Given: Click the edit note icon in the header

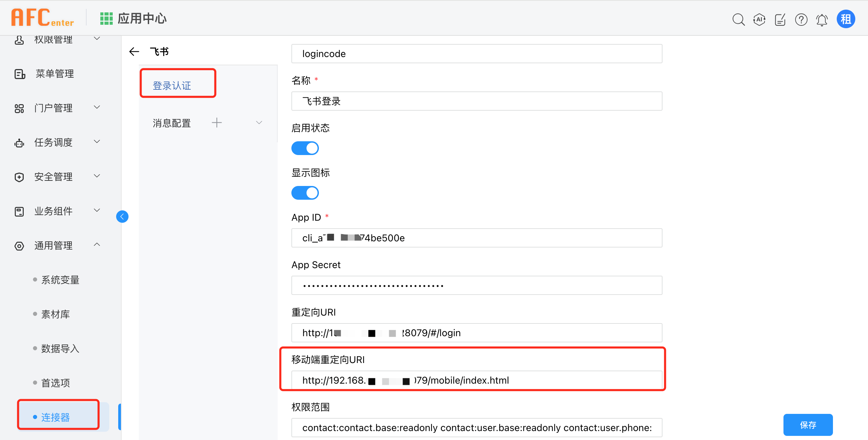Looking at the screenshot, I should click(780, 20).
